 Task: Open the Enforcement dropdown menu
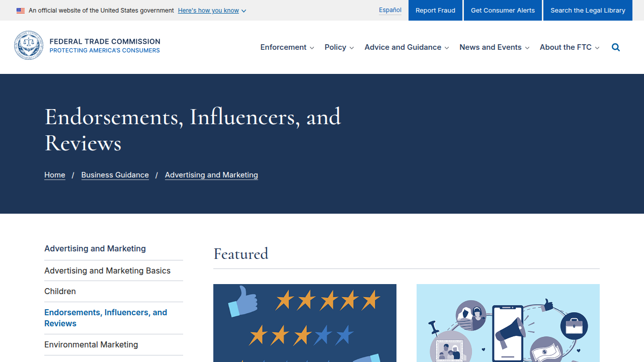point(287,47)
